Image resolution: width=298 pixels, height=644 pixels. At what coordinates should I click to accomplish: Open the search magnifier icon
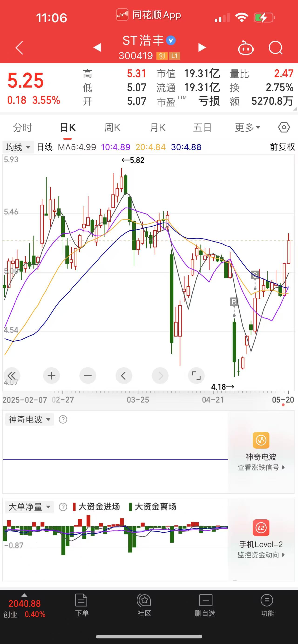275,47
